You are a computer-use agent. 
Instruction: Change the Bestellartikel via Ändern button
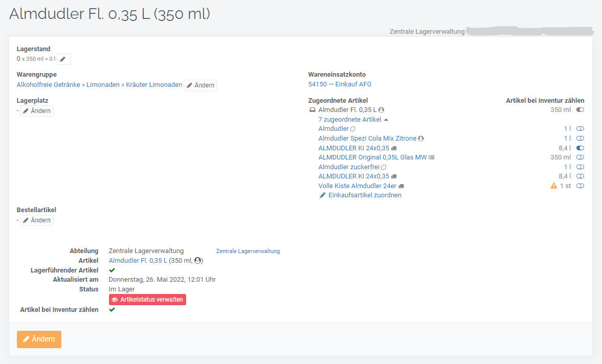coord(37,220)
